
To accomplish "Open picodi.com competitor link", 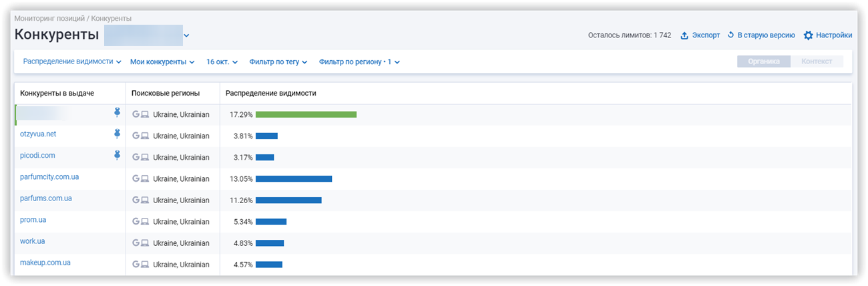I will [37, 155].
